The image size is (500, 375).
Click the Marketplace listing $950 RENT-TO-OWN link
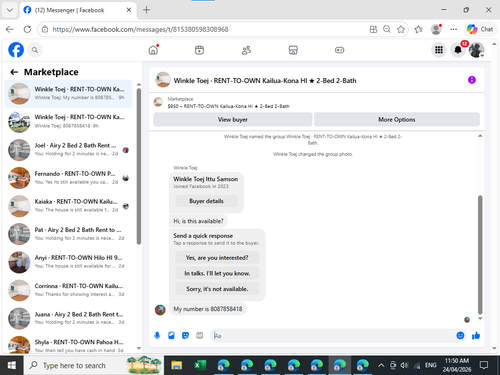click(228, 106)
